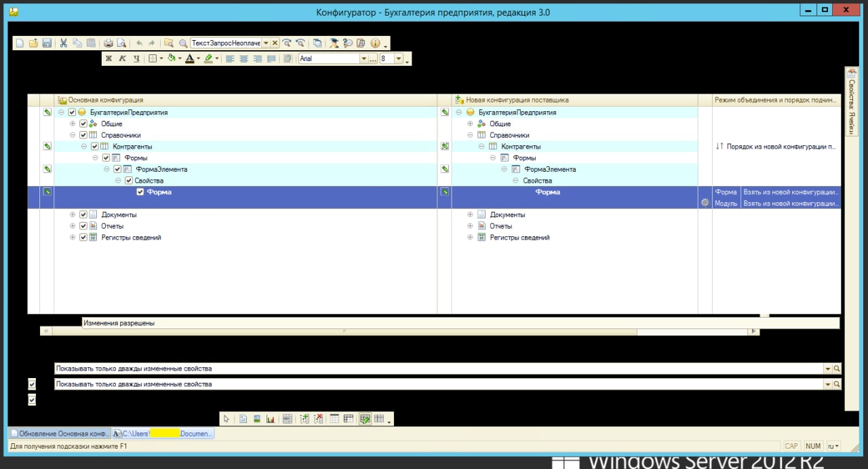The height and width of the screenshot is (469, 868).
Task: Click the font selection ellipsis button
Action: coord(373,59)
